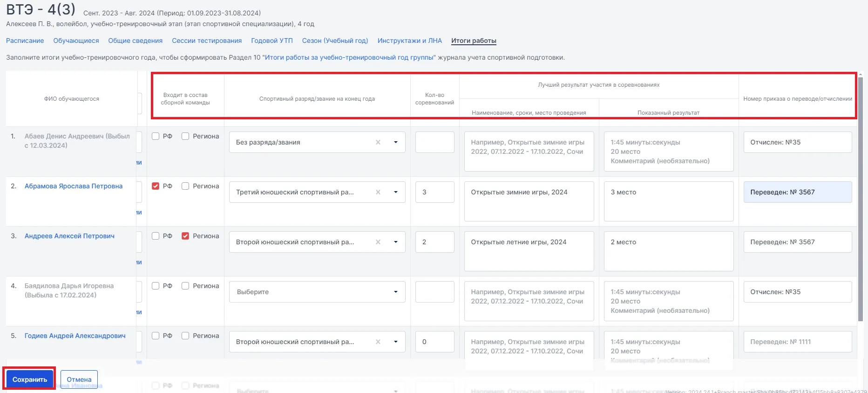Image resolution: width=868 pixels, height=393 pixels.
Task: Click competition name field in Баядилова row
Action: [x=529, y=301]
